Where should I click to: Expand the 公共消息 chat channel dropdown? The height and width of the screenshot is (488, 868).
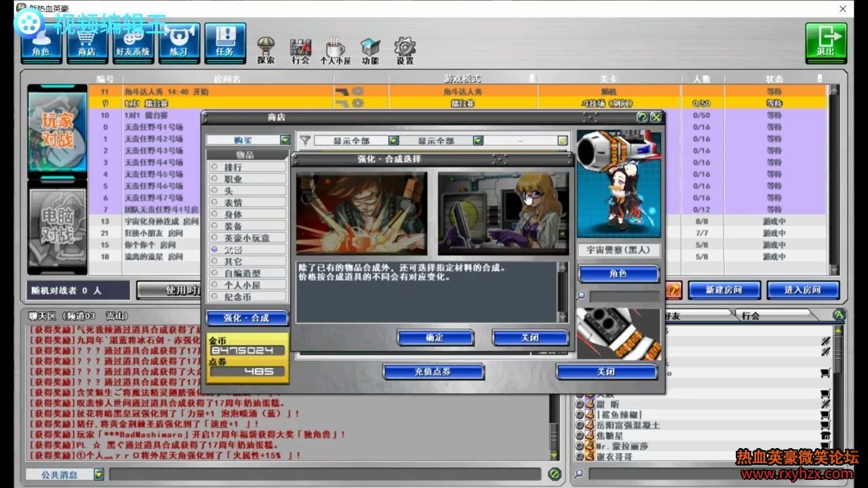99,474
